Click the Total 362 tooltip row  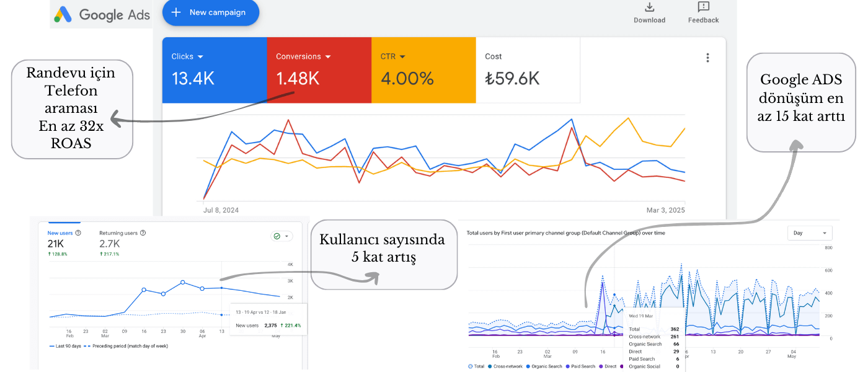[x=653, y=329]
